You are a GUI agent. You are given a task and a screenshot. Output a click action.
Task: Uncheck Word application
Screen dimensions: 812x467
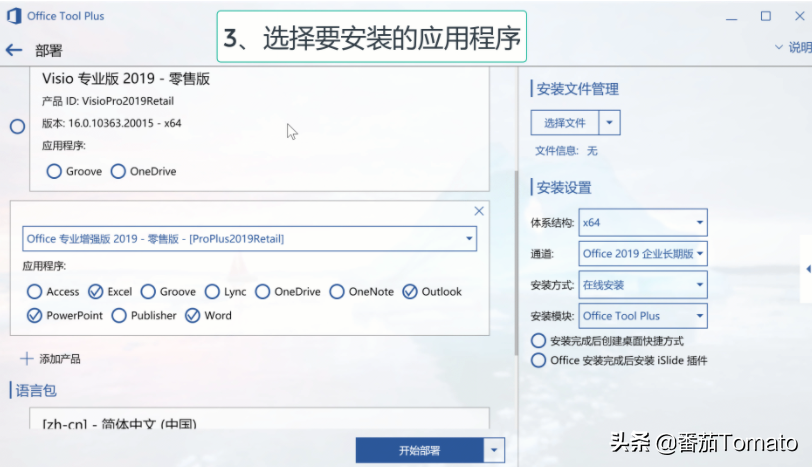pyautogui.click(x=193, y=315)
